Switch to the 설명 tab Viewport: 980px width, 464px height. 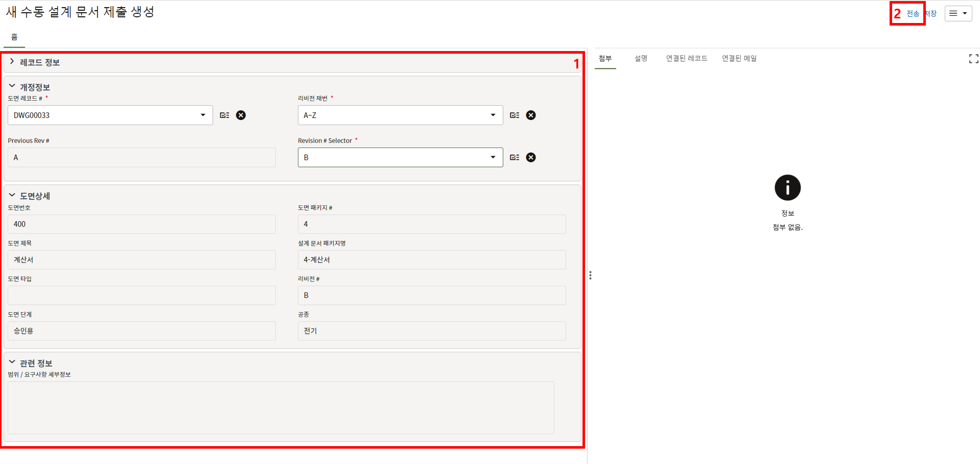tap(641, 59)
